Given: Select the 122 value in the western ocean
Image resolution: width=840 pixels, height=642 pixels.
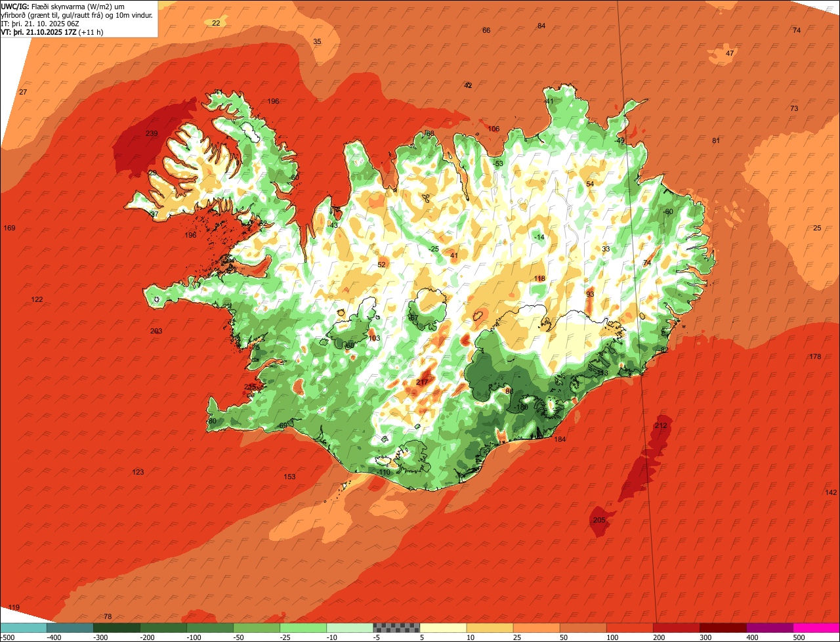Looking at the screenshot, I should (x=37, y=299).
